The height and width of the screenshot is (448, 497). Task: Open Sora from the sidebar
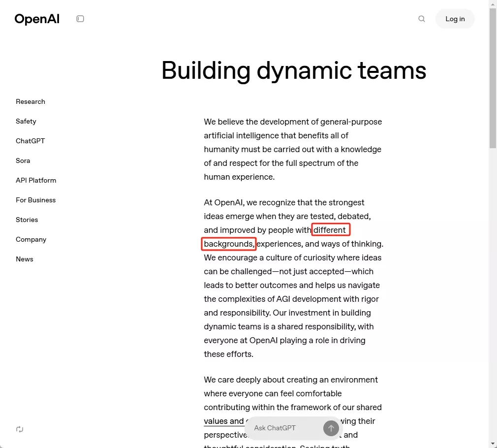23,160
